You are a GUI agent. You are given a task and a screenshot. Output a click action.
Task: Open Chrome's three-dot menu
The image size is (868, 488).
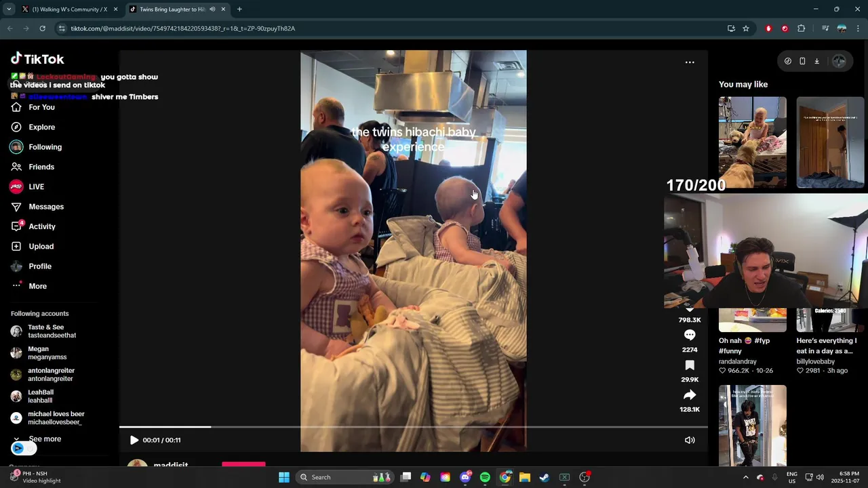[858, 28]
